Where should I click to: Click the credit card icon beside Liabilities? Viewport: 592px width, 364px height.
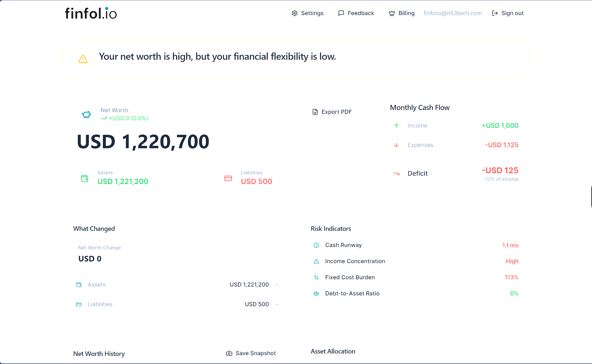228,178
